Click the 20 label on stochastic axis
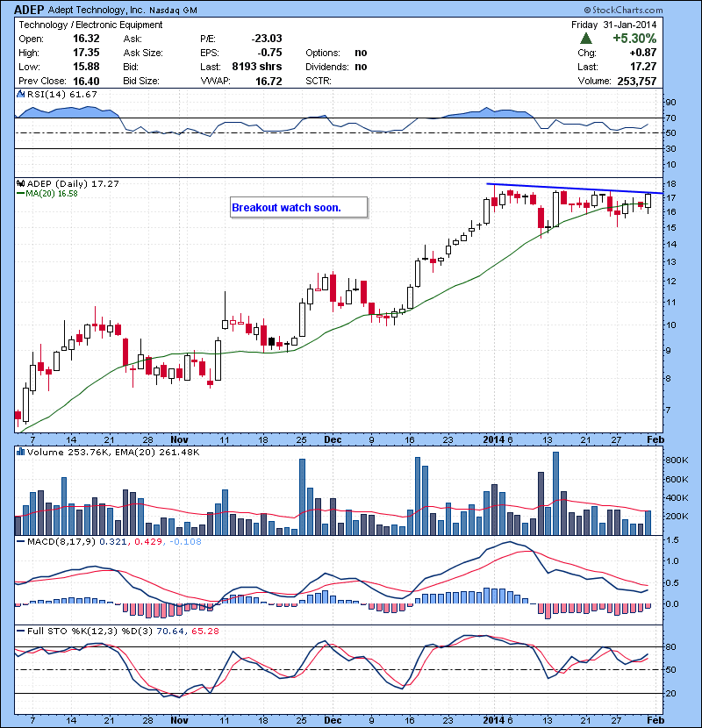Viewport: 702px width, 728px height. click(671, 693)
